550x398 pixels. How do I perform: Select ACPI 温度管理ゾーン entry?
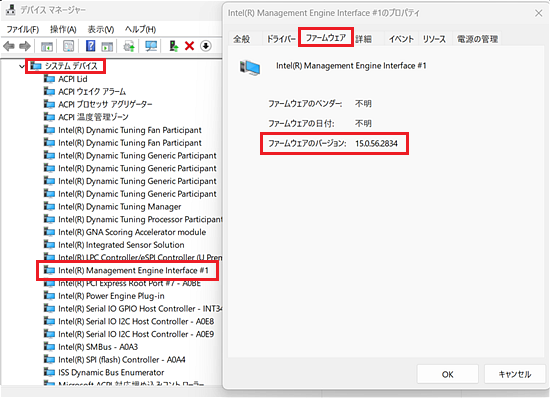tap(93, 117)
